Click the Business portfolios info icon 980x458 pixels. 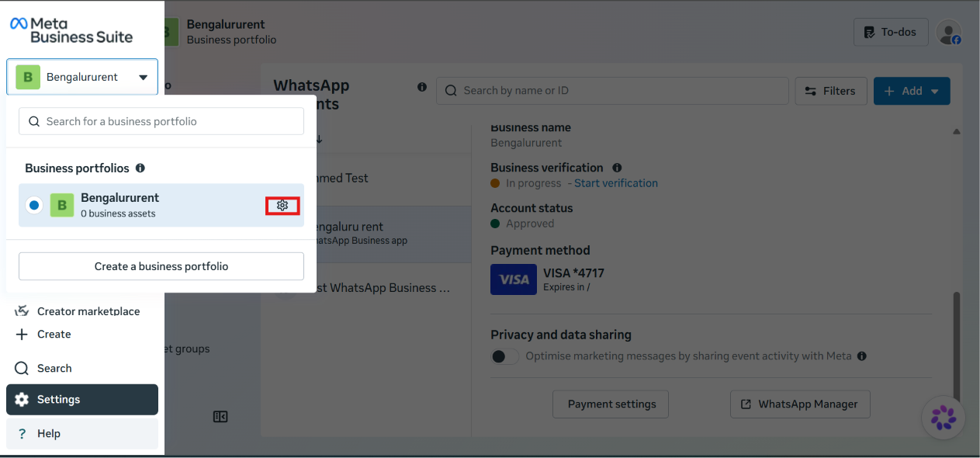[x=140, y=168]
